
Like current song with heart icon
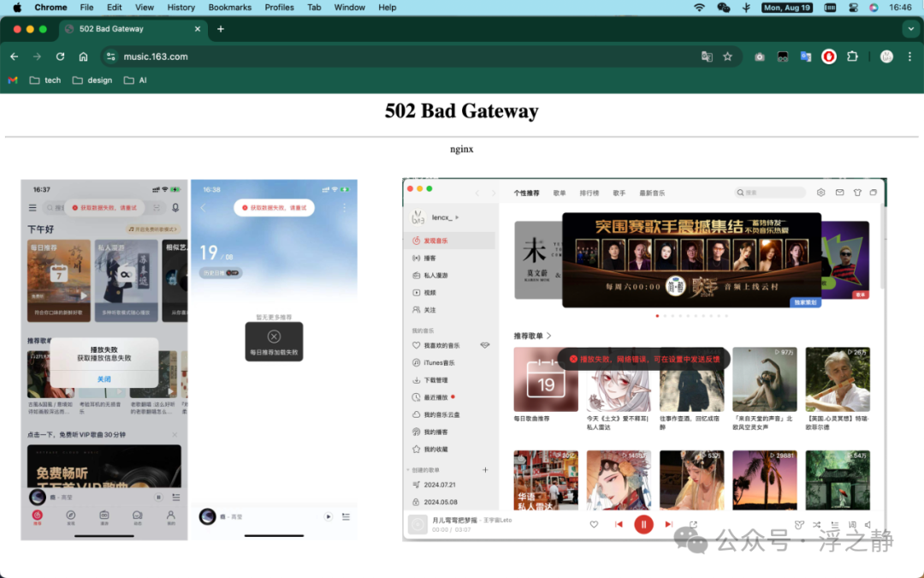pos(594,524)
